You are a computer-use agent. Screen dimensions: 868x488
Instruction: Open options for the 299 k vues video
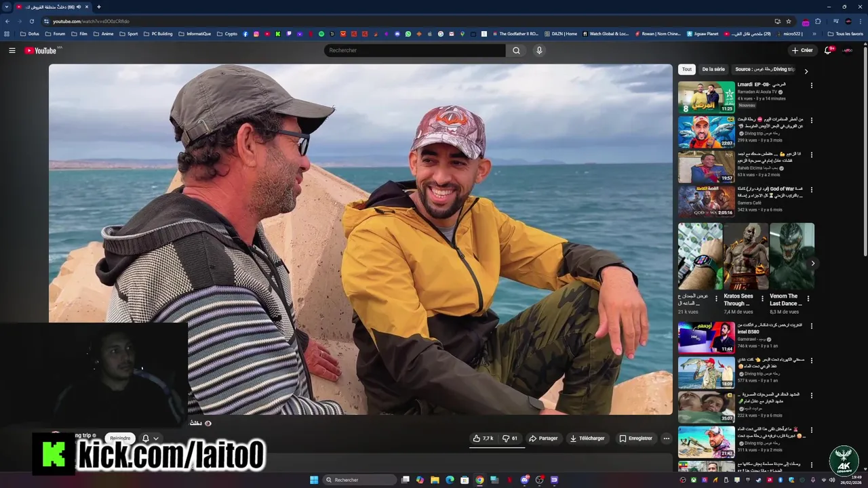[x=811, y=120]
